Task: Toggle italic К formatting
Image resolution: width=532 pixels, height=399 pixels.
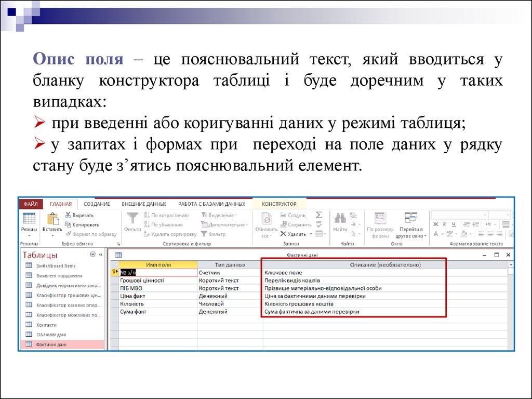Action: (x=445, y=224)
